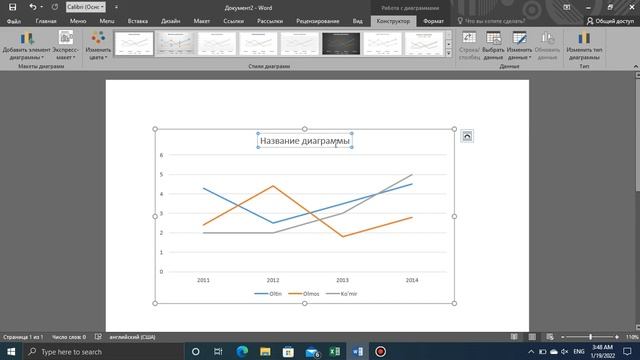The width and height of the screenshot is (640, 360).
Task: Open the layout options button beside chart
Action: click(467, 136)
